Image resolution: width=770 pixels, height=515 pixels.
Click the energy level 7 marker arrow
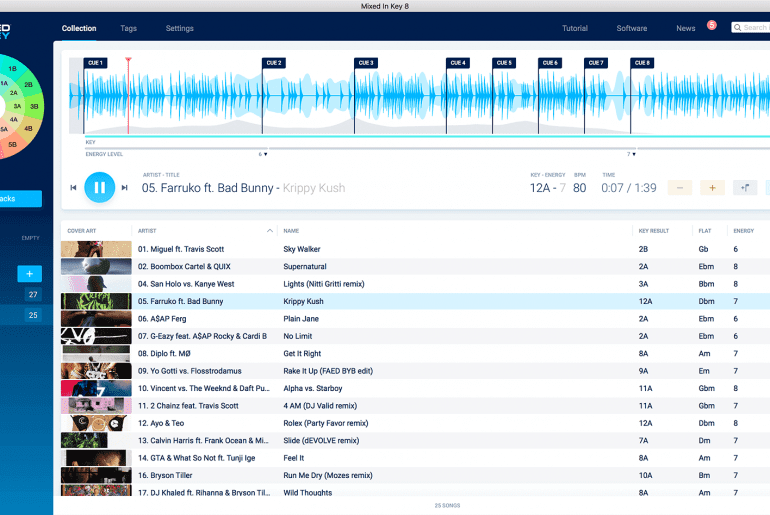[633, 155]
